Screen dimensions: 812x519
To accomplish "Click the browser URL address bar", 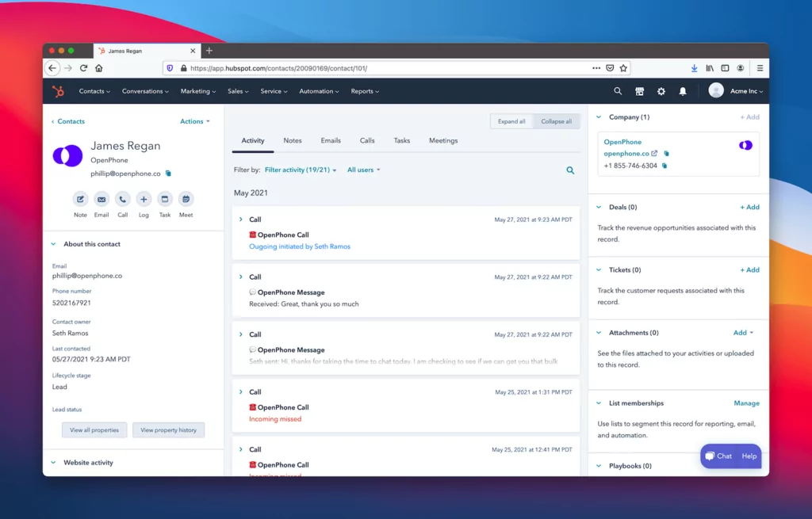I will tap(381, 68).
